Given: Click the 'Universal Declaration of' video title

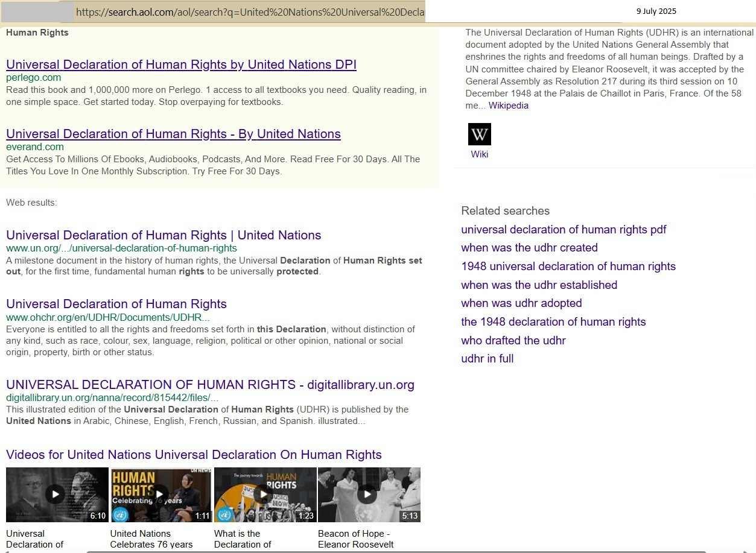Looking at the screenshot, I should 34,539.
